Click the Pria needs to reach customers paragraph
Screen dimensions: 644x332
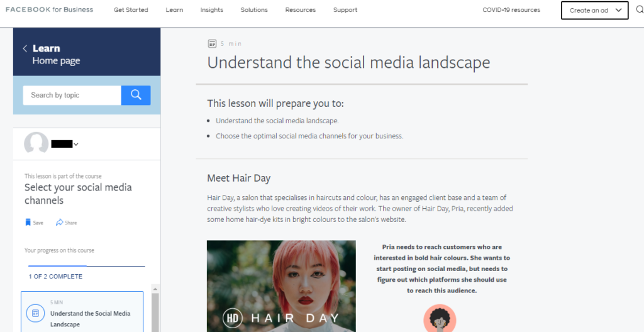tap(442, 268)
